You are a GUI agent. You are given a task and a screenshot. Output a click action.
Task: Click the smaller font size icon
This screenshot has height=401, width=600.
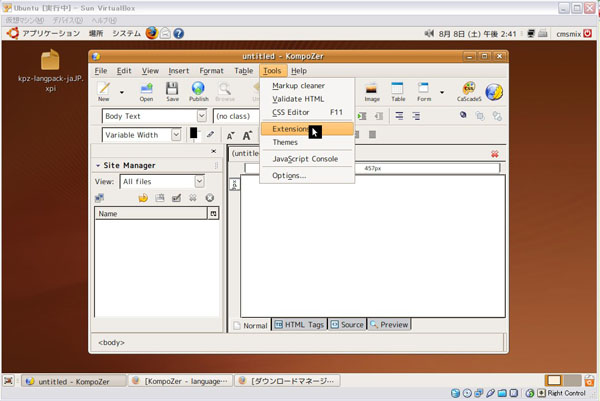[230, 135]
